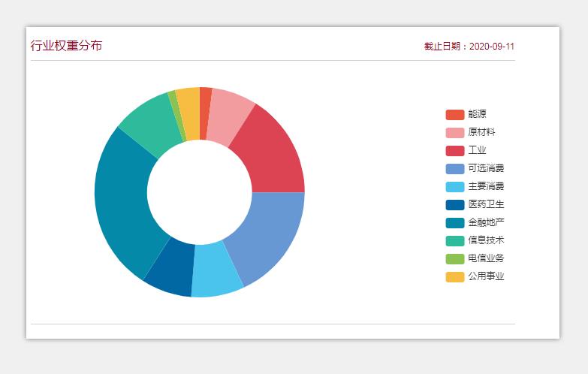Select the yellow 公用事业 legend swatch
Screen dimensions: 588x374
454,276
